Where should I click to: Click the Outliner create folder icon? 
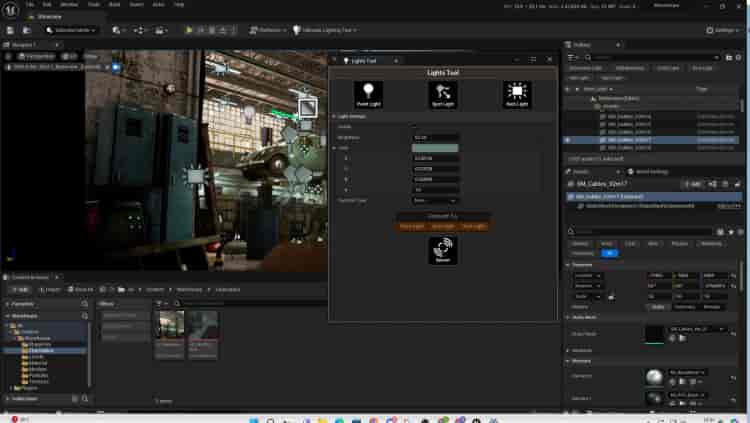click(728, 57)
